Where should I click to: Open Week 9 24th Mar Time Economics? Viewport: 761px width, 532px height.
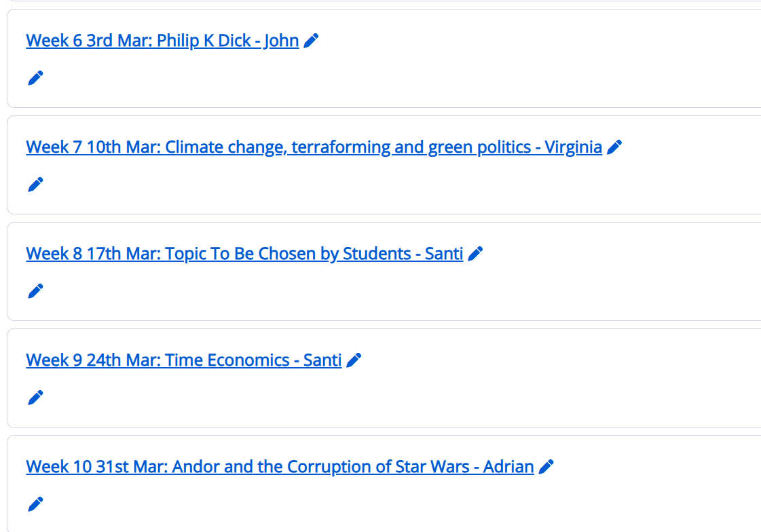tap(183, 360)
